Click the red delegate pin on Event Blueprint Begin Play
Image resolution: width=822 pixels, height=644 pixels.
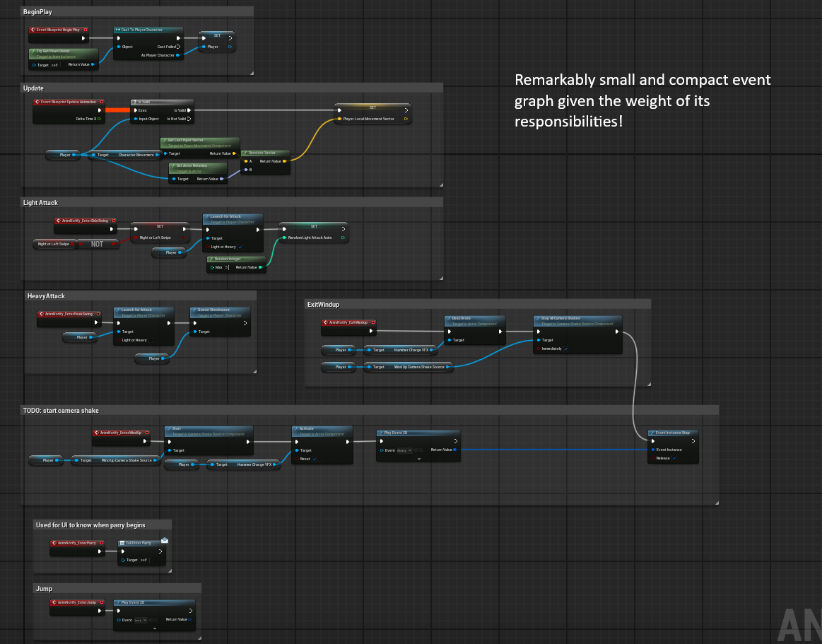[x=86, y=30]
